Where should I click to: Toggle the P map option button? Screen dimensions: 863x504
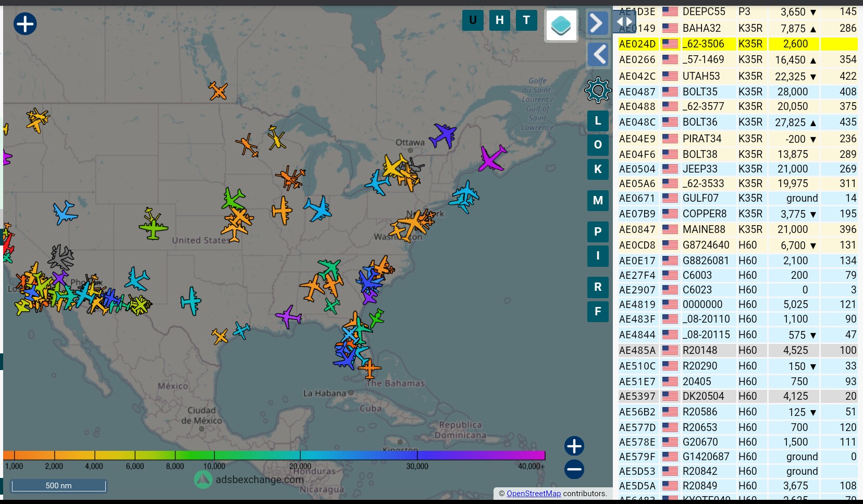(x=598, y=231)
